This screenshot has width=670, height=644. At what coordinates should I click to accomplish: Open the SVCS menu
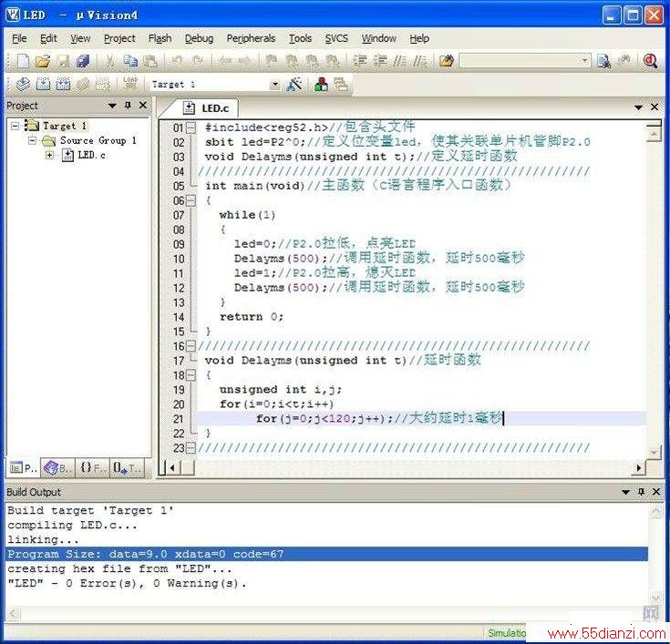click(336, 38)
